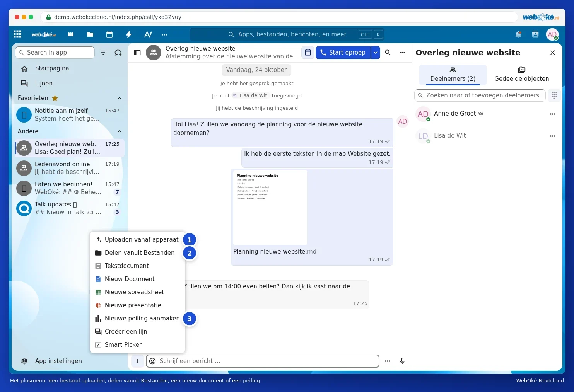Switch to the Gedeelde objecten tab
Viewport: 574px width, 392px height.
[521, 75]
